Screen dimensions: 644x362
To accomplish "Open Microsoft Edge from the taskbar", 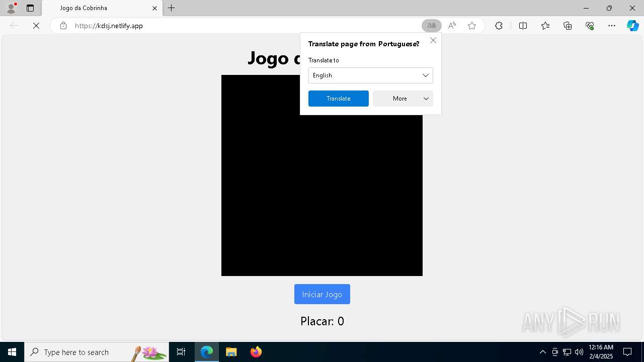I will pos(207,352).
